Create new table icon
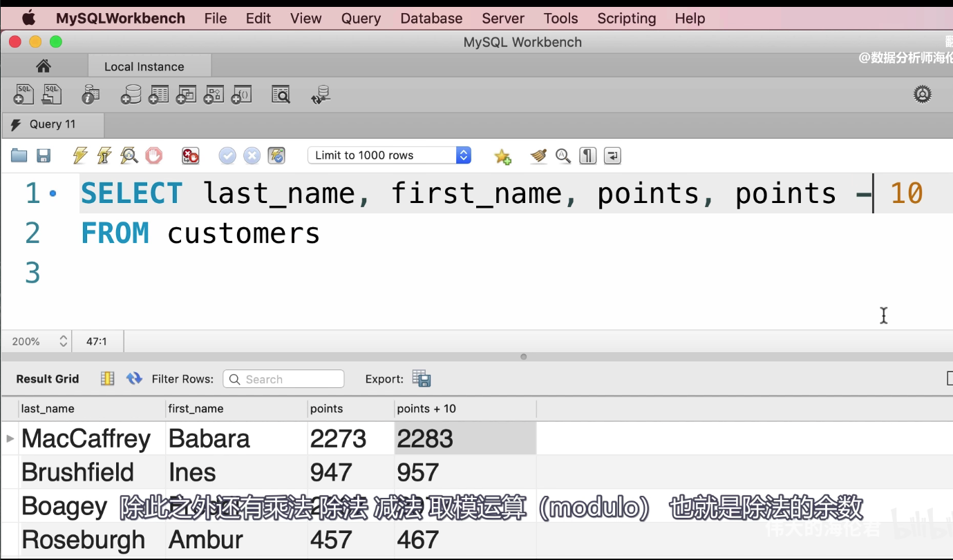The width and height of the screenshot is (953, 560). point(158,94)
